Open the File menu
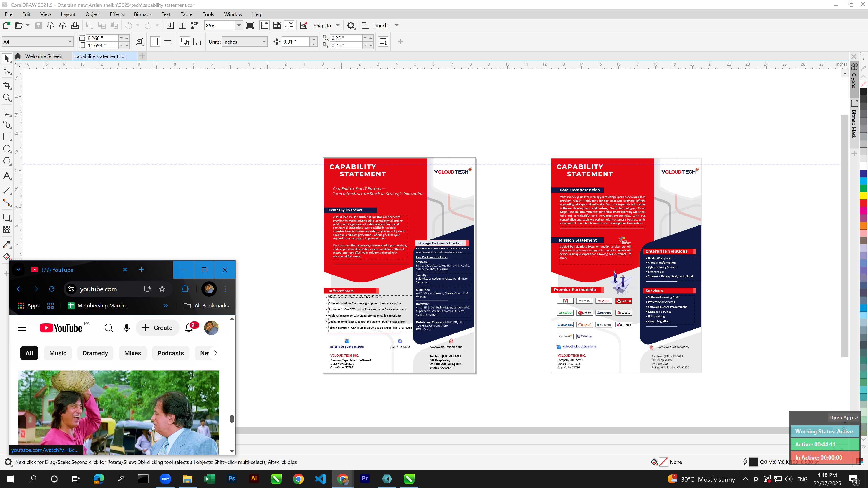 (x=9, y=14)
